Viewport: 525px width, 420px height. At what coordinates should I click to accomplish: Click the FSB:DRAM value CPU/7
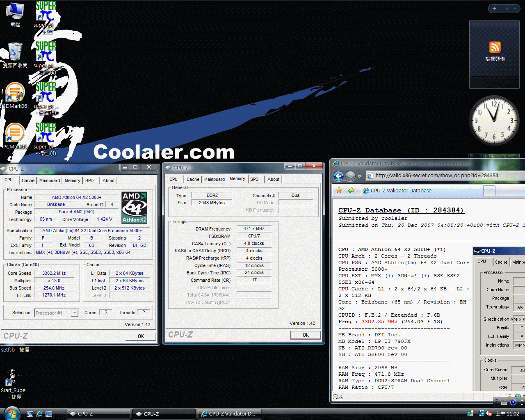coord(254,236)
